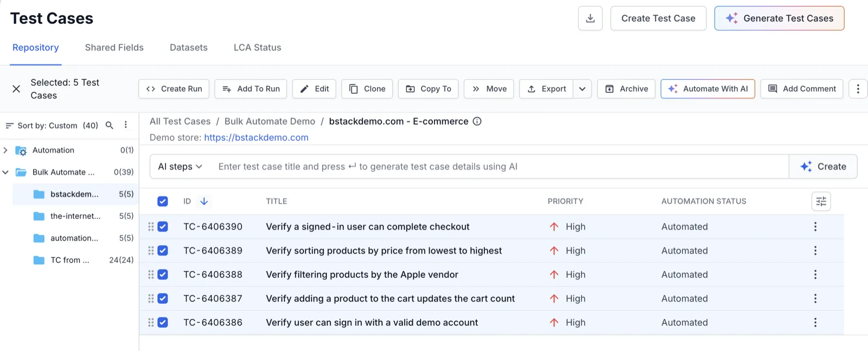This screenshot has height=351, width=868.
Task: Open row menu for TC-6406389
Action: point(815,251)
